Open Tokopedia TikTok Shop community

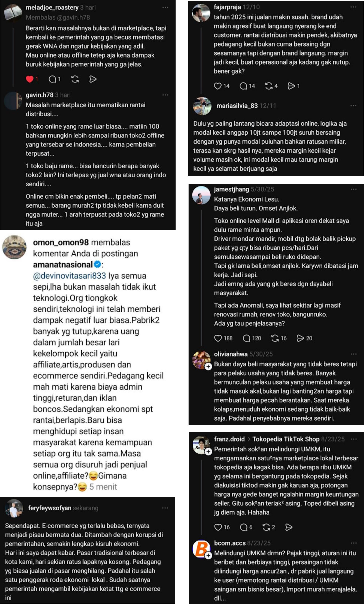coord(286,439)
